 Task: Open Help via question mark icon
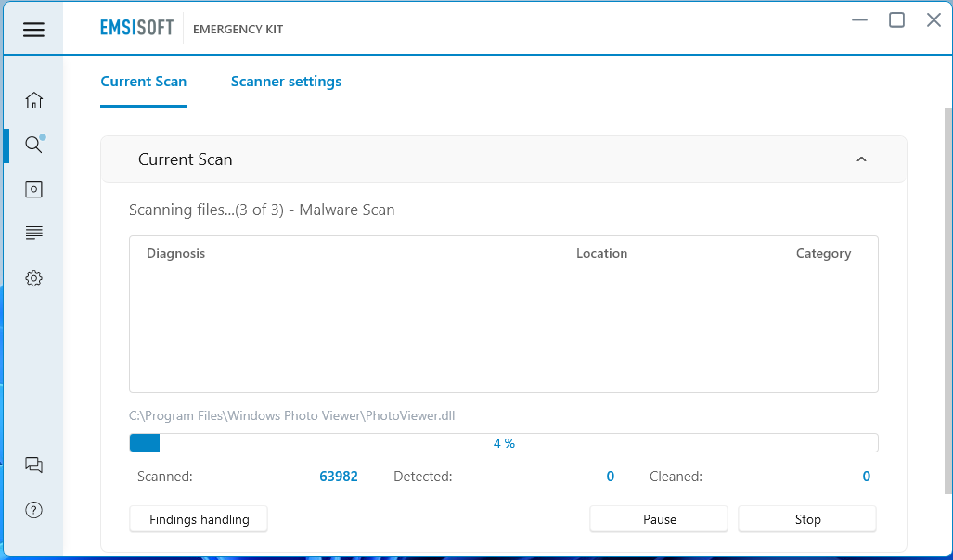click(x=33, y=510)
